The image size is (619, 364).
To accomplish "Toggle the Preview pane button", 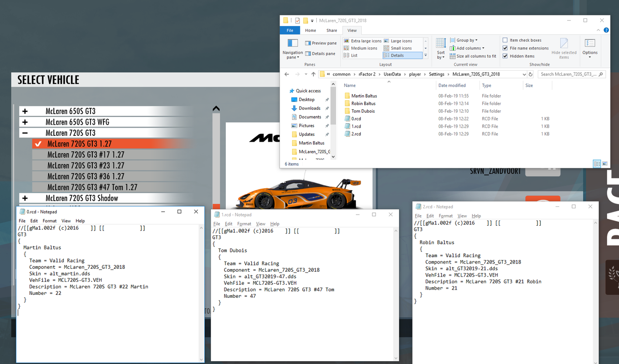I will point(321,43).
